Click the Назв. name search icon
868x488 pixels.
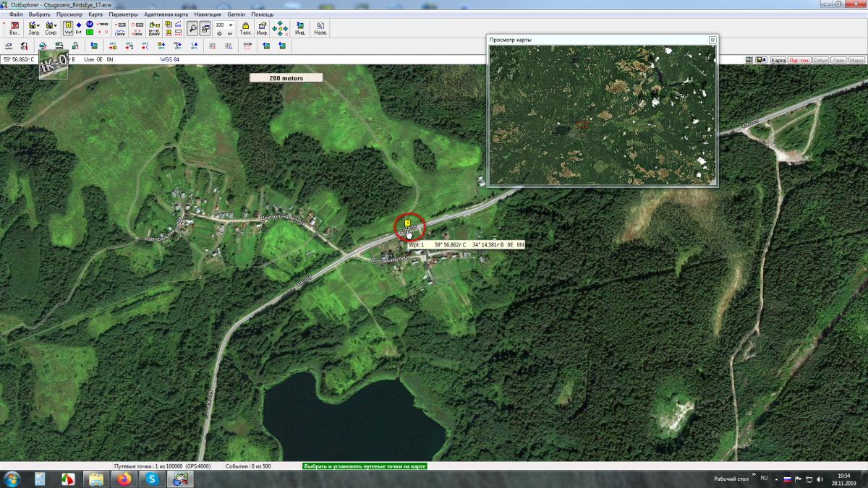coord(320,29)
